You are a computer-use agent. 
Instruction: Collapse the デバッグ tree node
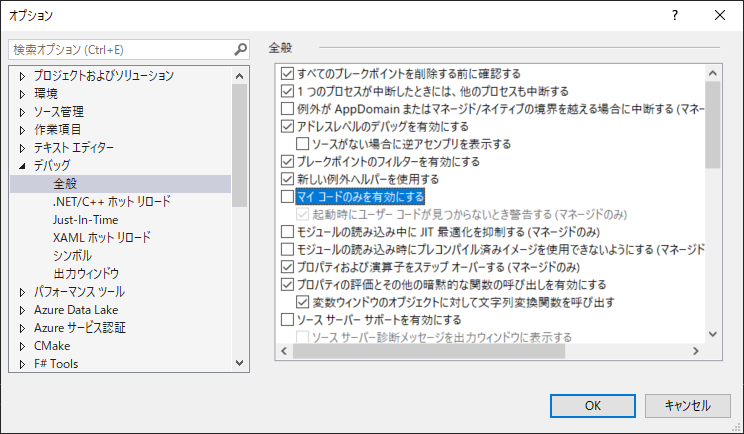(22, 165)
